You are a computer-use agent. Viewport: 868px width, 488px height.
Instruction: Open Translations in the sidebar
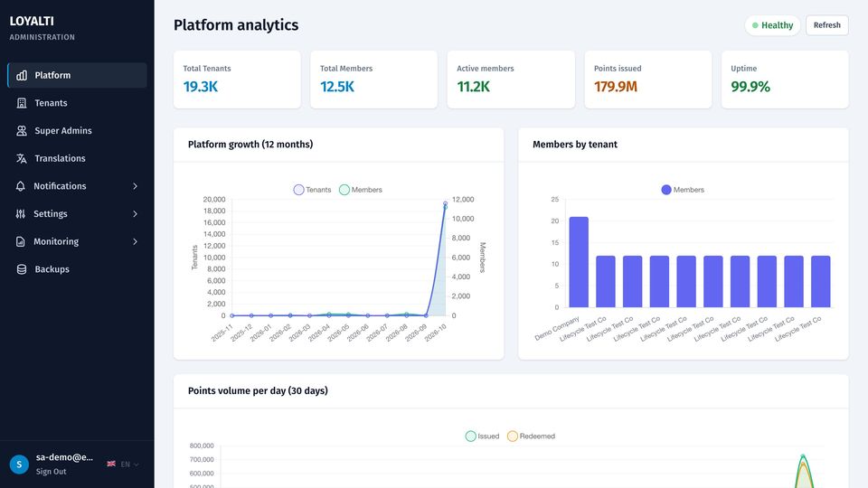tap(77, 158)
